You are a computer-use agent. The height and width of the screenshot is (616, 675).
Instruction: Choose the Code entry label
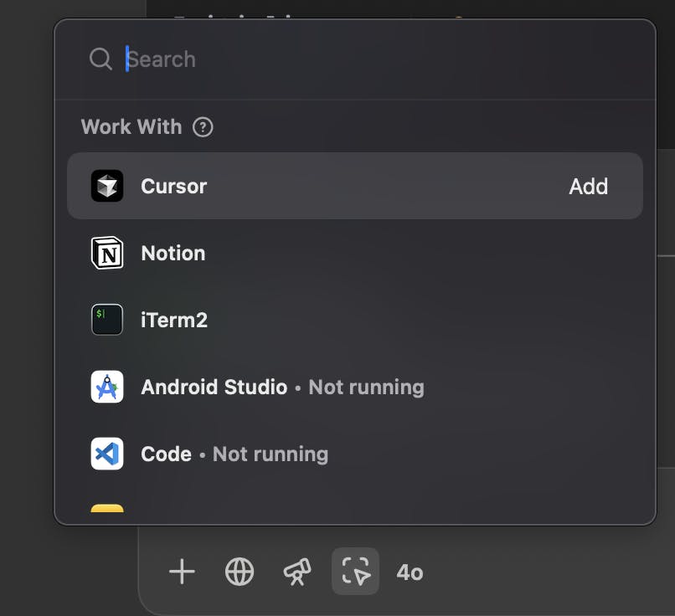tap(166, 454)
